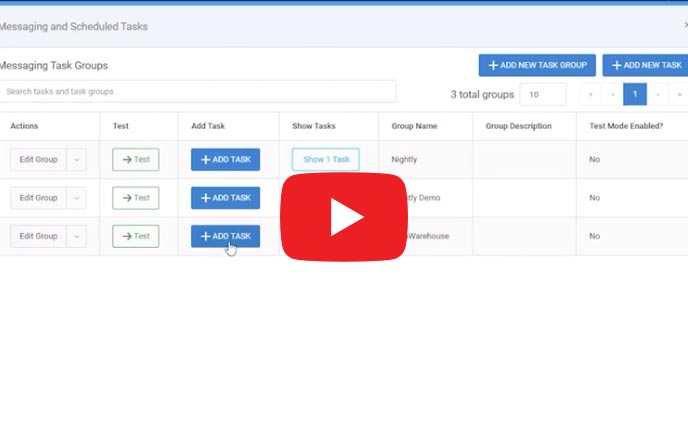Viewport: 688px width, 434px height.
Task: Expand the Edit Group dropdown arrow in second row
Action: (77, 198)
